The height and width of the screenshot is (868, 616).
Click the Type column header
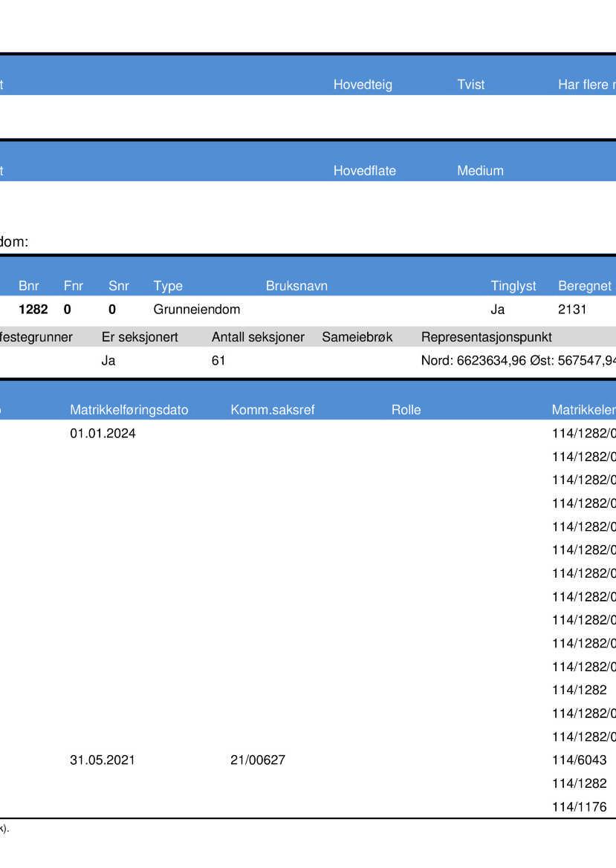click(x=168, y=286)
